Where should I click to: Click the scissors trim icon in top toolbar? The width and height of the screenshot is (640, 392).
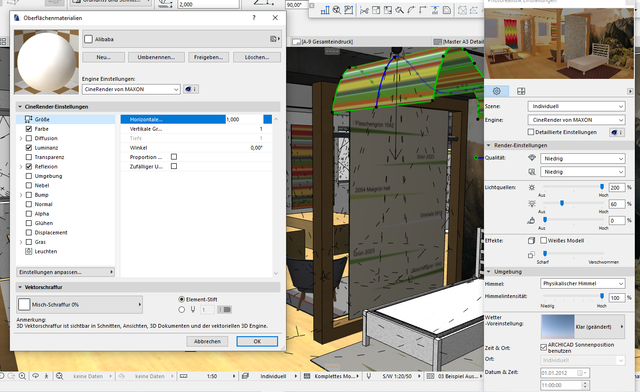coord(364,11)
